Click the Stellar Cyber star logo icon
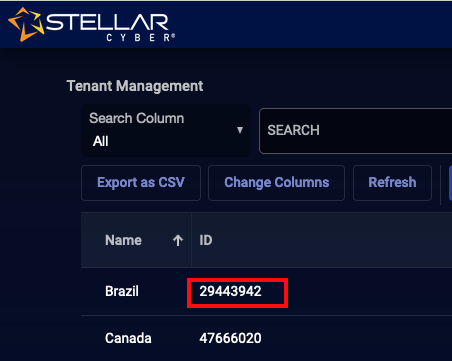 (x=26, y=24)
